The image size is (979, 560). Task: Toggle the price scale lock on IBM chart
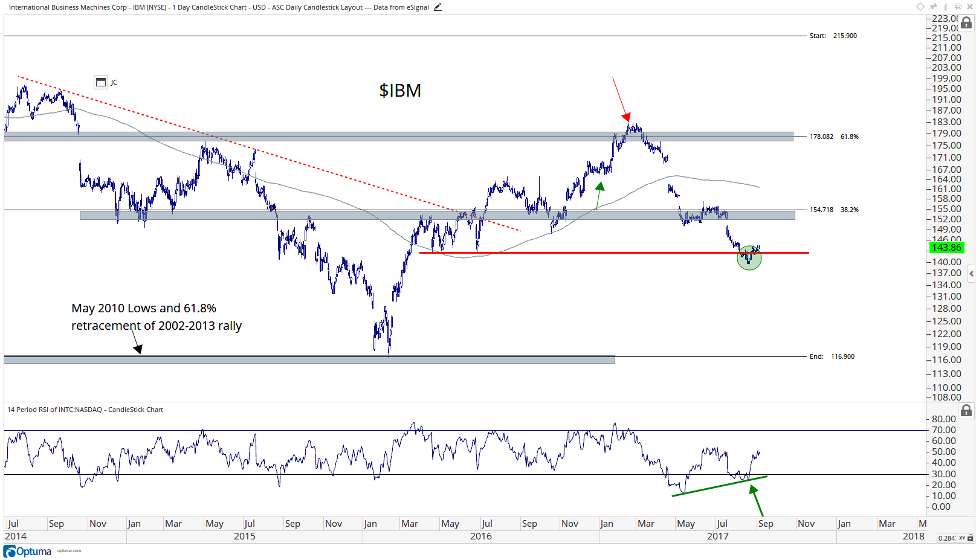point(966,23)
